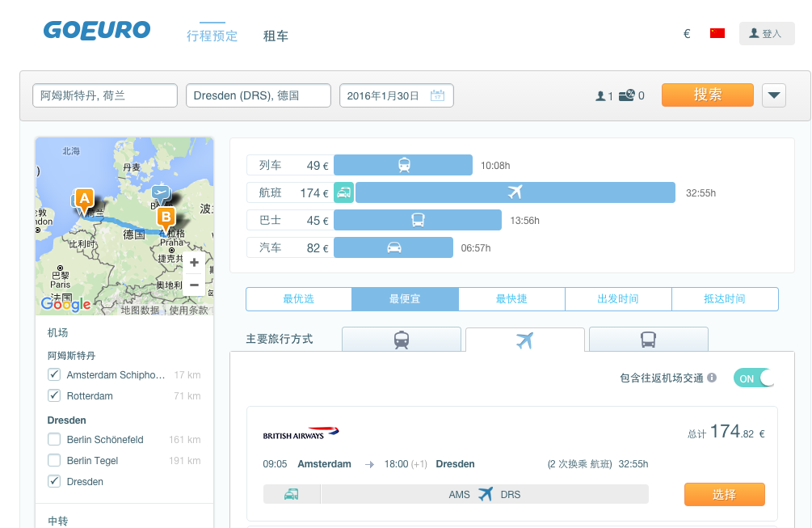Click the flight duration bar 32:55h
Image resolution: width=812 pixels, height=528 pixels.
point(515,192)
